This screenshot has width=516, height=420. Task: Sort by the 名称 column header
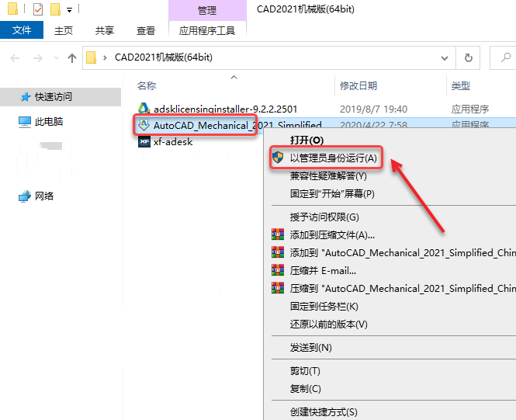[x=147, y=85]
